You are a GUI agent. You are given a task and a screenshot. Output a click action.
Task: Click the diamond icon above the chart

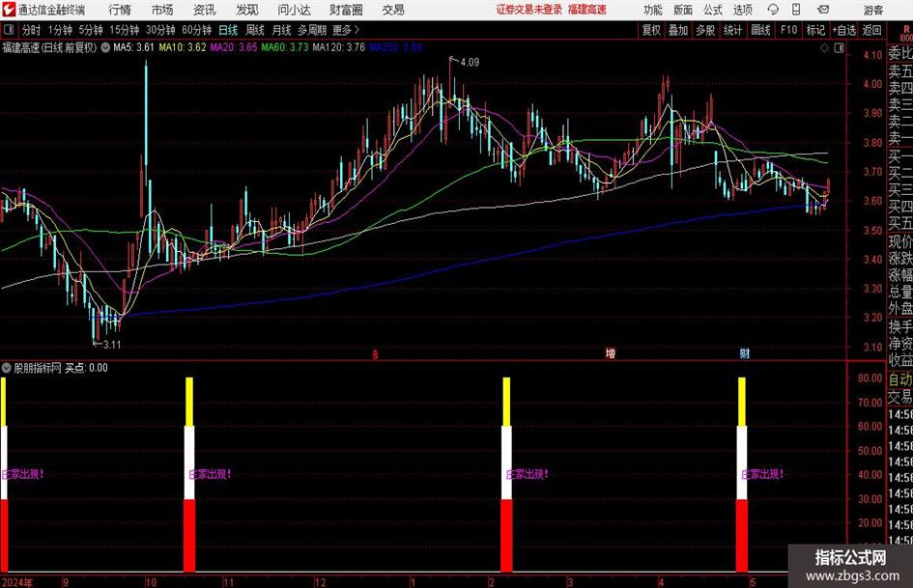824,48
